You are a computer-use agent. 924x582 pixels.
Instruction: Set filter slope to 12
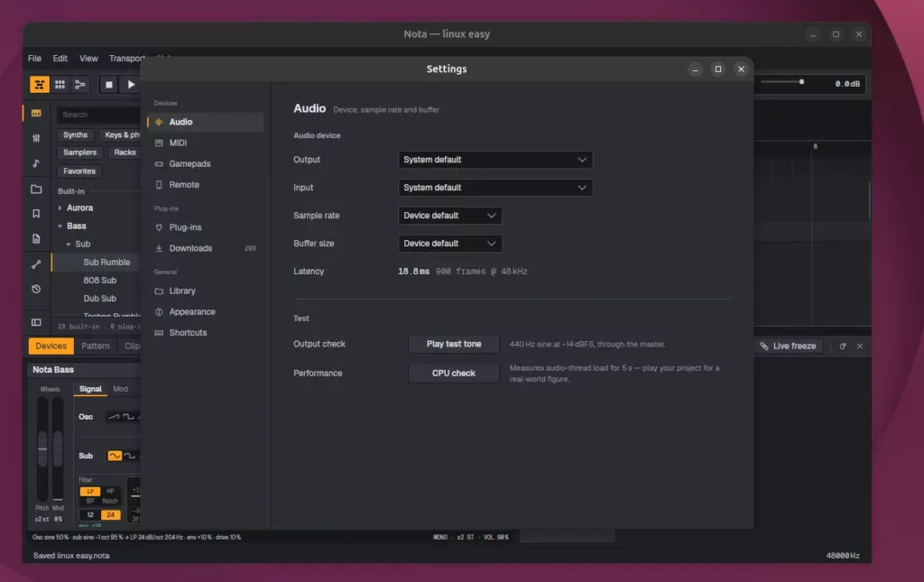(x=90, y=515)
